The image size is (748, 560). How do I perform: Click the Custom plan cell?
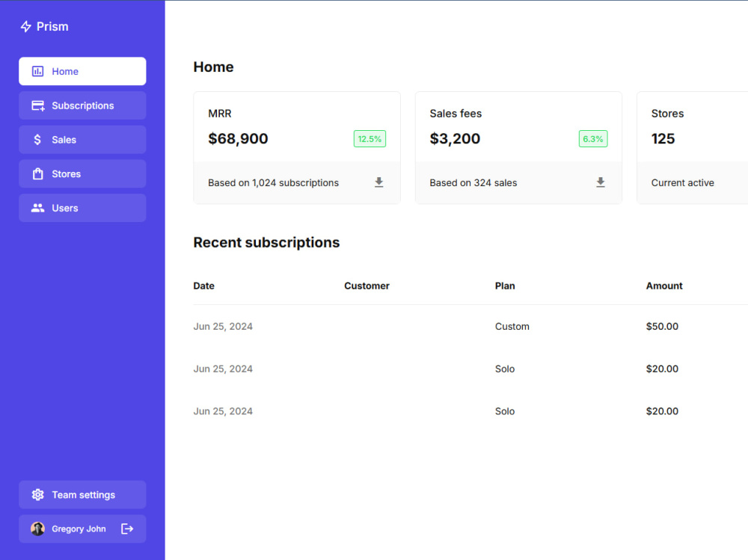(x=512, y=326)
